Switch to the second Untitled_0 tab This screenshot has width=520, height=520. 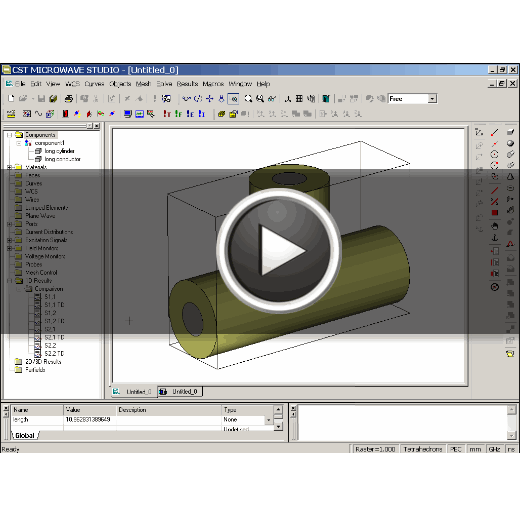tap(180, 392)
